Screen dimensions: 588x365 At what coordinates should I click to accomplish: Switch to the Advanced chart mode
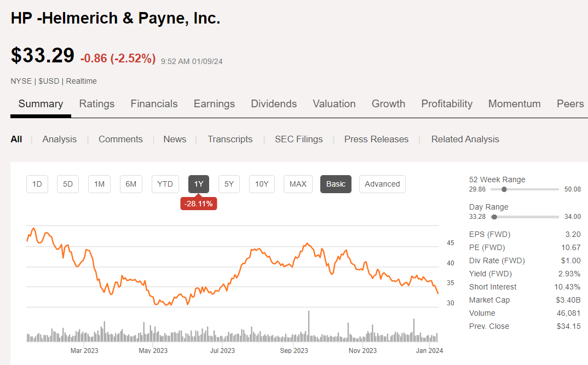point(382,184)
